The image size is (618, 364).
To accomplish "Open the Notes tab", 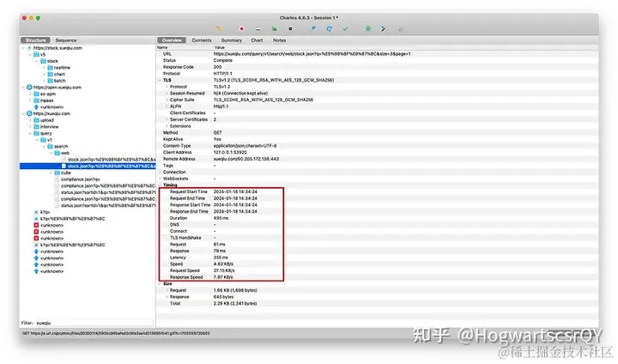I will pyautogui.click(x=280, y=40).
